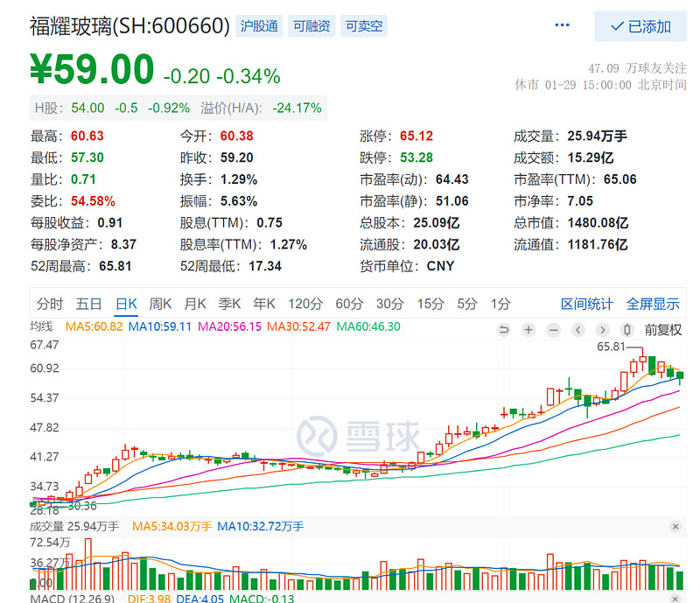The height and width of the screenshot is (603, 700).
Task: Close the 成交量 volume indicator panel
Action: (675, 527)
